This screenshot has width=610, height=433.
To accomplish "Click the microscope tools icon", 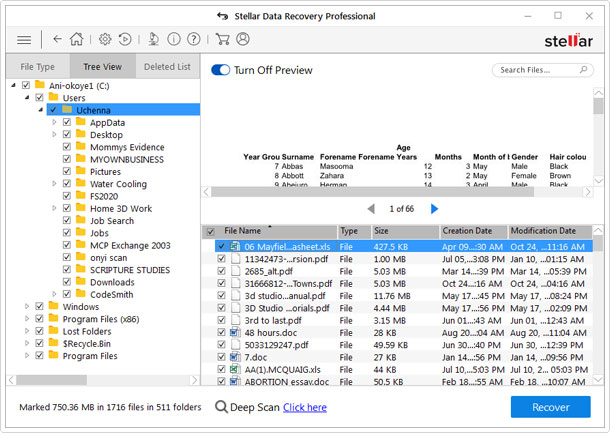I will [154, 39].
